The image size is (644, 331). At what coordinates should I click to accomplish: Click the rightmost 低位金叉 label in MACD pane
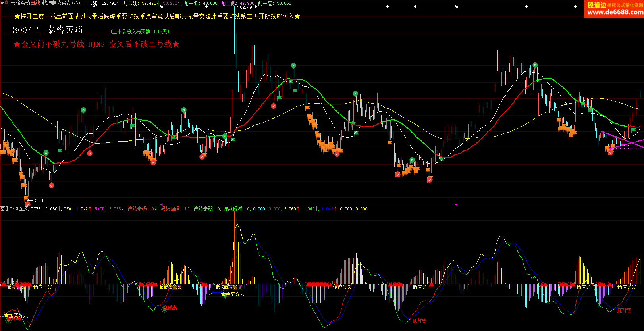tap(627, 287)
